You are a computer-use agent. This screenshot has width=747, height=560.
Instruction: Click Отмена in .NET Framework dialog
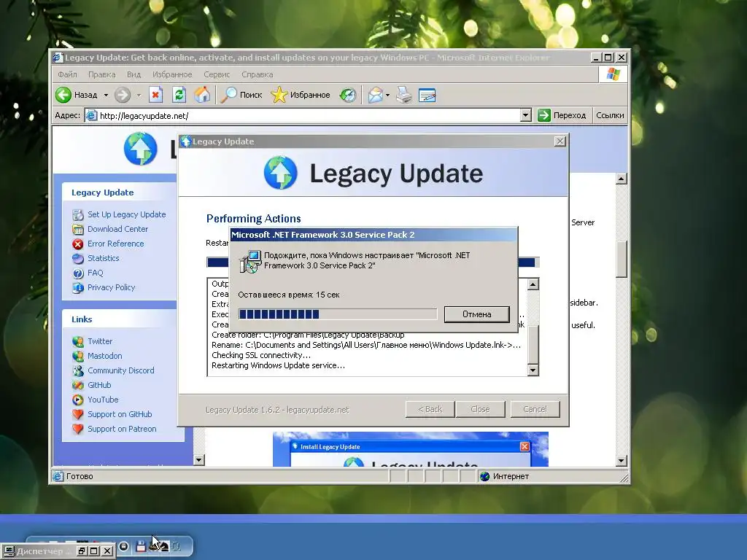tap(477, 314)
